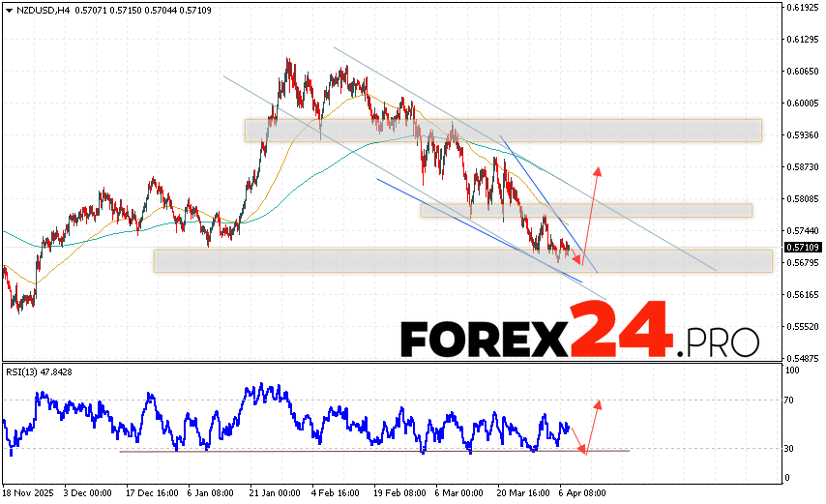
Task: Click the RSI 70 level axis label
Action: (x=789, y=400)
